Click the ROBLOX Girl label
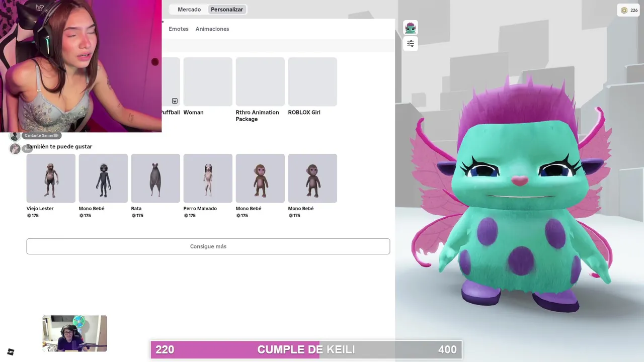The image size is (644, 362). [304, 113]
